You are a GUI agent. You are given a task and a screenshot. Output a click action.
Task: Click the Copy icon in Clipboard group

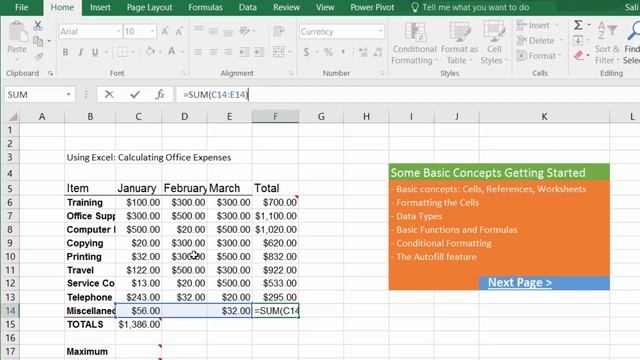point(38,41)
